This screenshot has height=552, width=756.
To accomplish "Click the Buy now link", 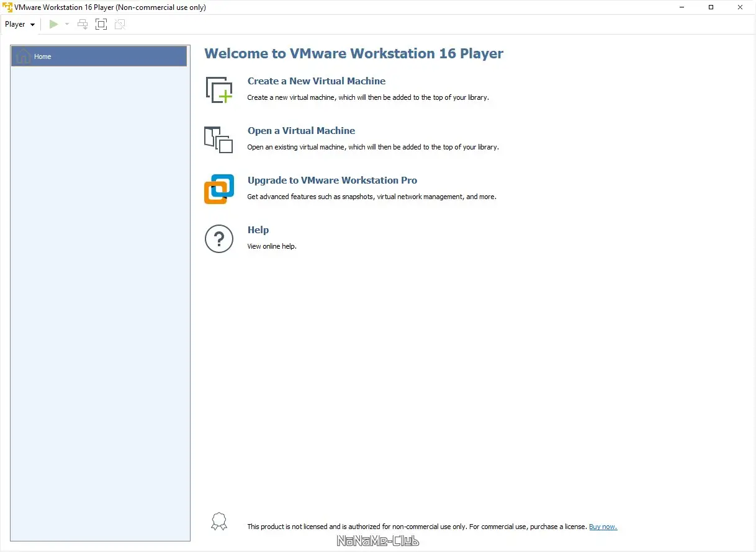I will point(603,527).
